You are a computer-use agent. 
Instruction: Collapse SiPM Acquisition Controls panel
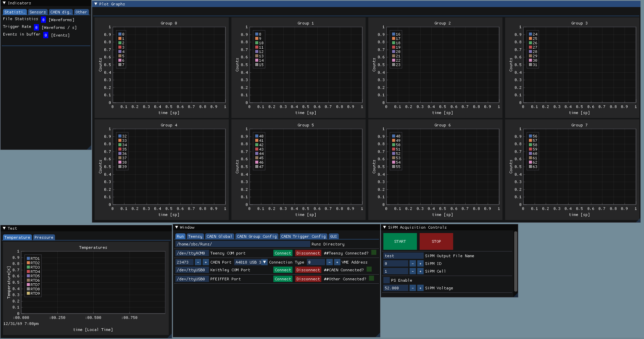coord(385,227)
